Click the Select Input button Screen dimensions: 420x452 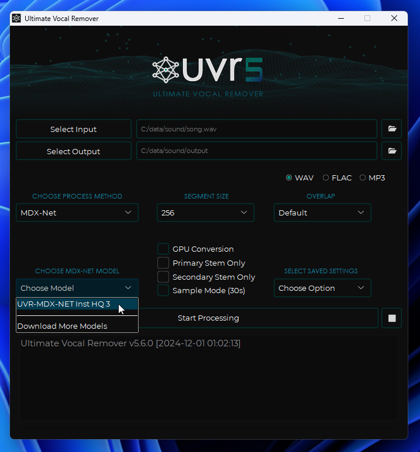pos(74,129)
